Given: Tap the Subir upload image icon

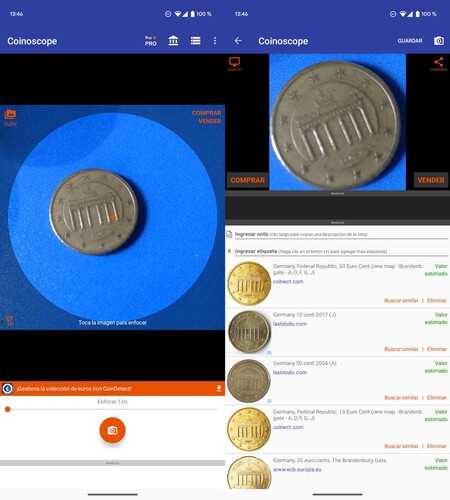Looking at the screenshot, I should pos(10,118).
